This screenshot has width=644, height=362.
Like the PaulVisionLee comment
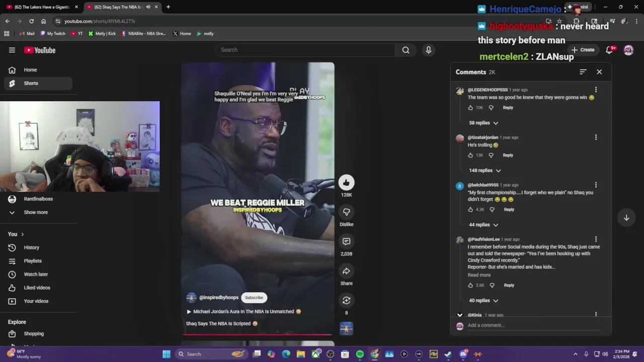470,286
